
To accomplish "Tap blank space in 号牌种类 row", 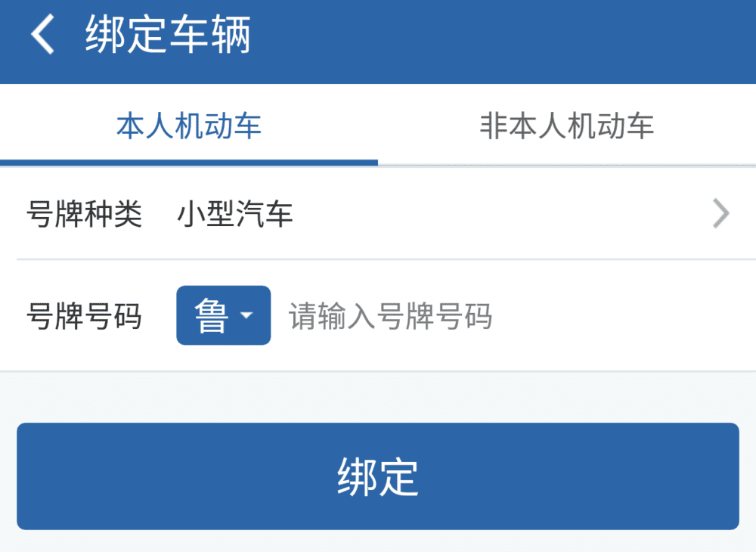I will 491,216.
